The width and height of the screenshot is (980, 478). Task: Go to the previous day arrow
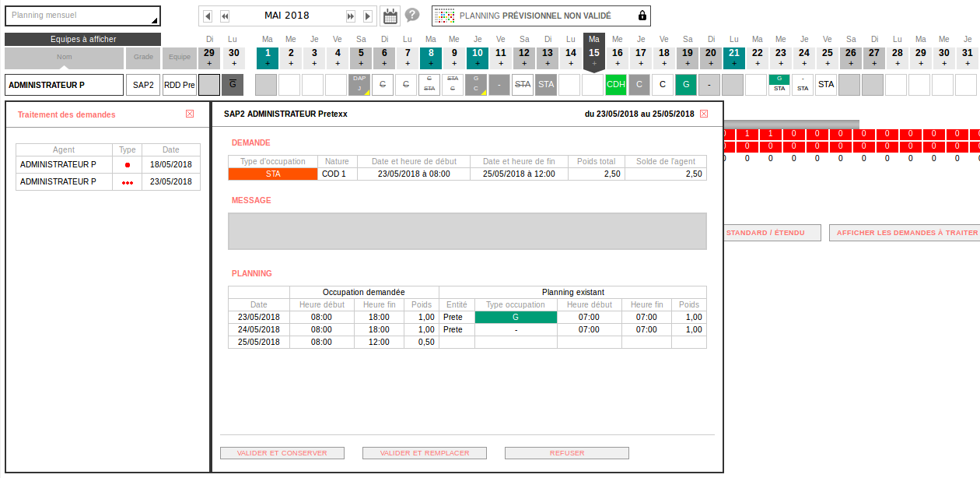pos(208,16)
